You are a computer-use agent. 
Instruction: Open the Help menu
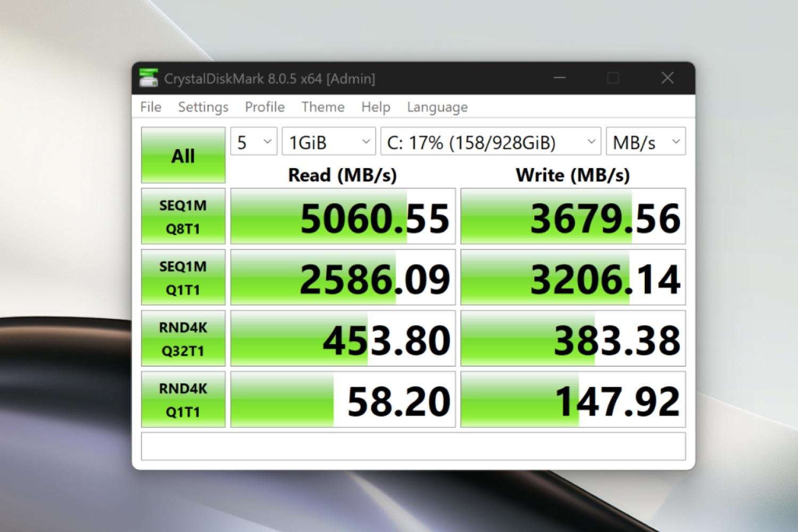point(376,107)
